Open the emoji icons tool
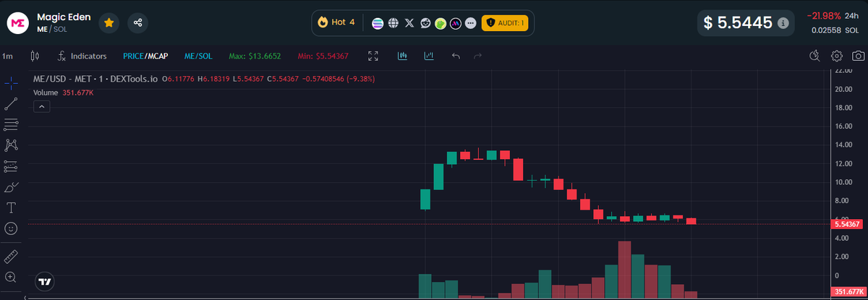 coord(11,228)
